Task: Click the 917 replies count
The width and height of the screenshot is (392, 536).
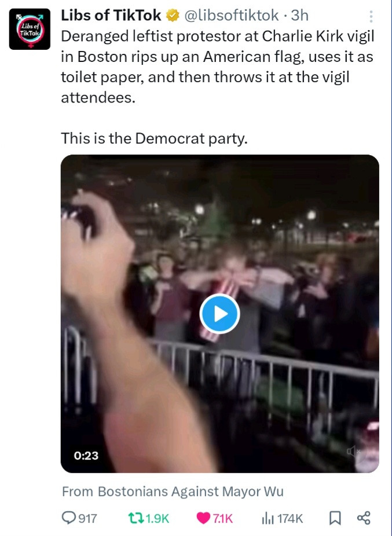Action: point(87,518)
